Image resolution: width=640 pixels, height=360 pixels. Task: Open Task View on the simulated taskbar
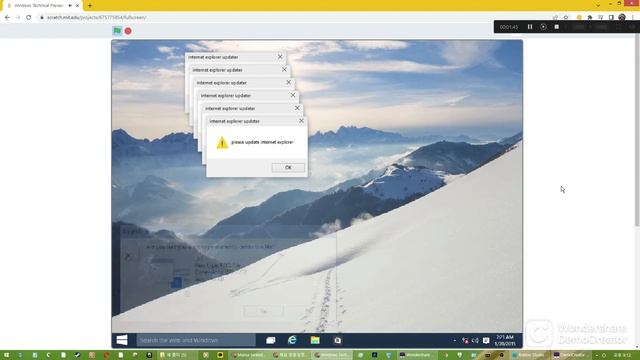[271, 340]
